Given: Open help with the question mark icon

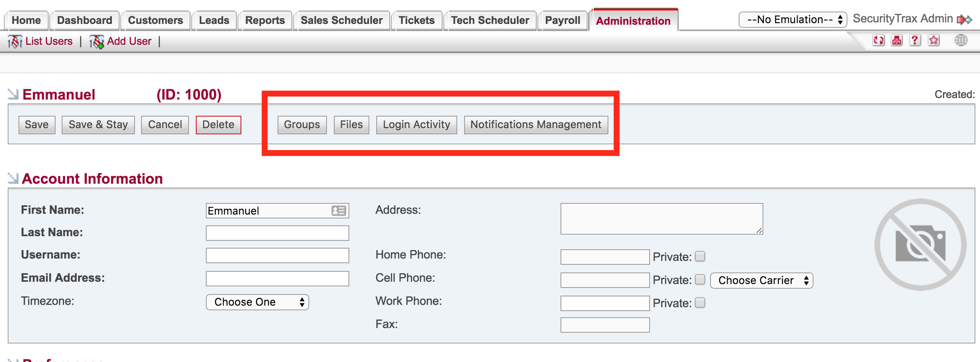Looking at the screenshot, I should pyautogui.click(x=915, y=41).
